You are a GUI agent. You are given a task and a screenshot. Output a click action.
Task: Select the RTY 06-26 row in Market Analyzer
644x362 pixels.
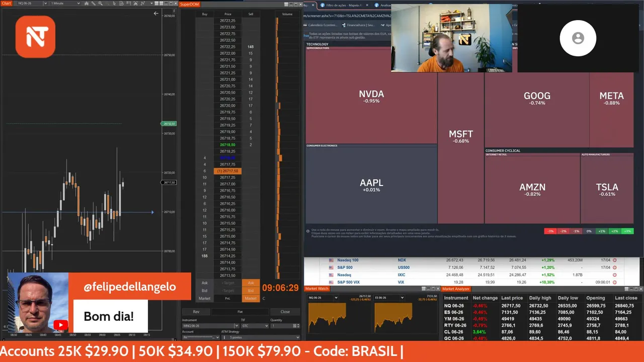543,325
